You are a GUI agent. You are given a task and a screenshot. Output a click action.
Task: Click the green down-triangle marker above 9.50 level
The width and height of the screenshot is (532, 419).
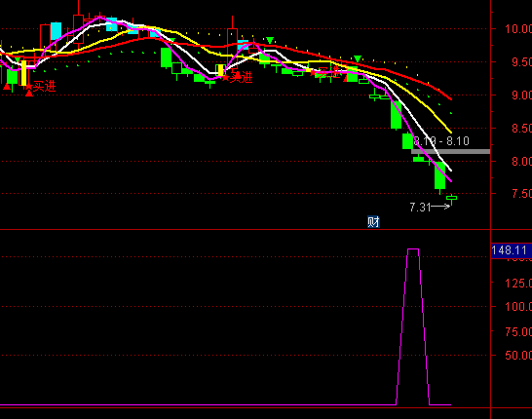[x=358, y=58]
